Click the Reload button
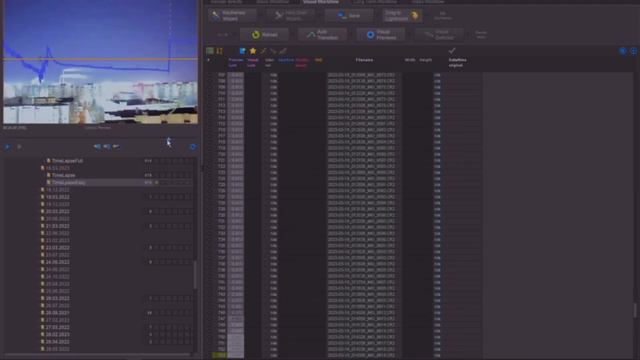 (264, 35)
